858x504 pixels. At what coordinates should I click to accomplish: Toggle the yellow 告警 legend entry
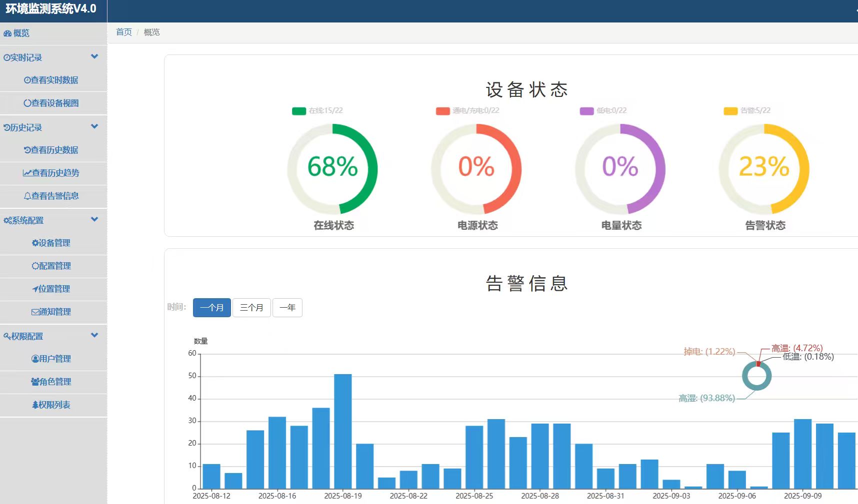pyautogui.click(x=747, y=111)
